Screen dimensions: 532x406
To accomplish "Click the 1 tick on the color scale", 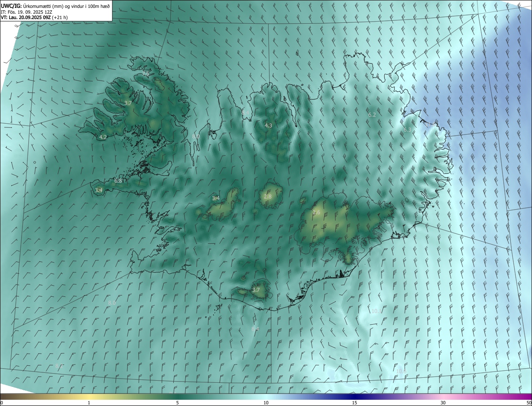I will (89, 403).
